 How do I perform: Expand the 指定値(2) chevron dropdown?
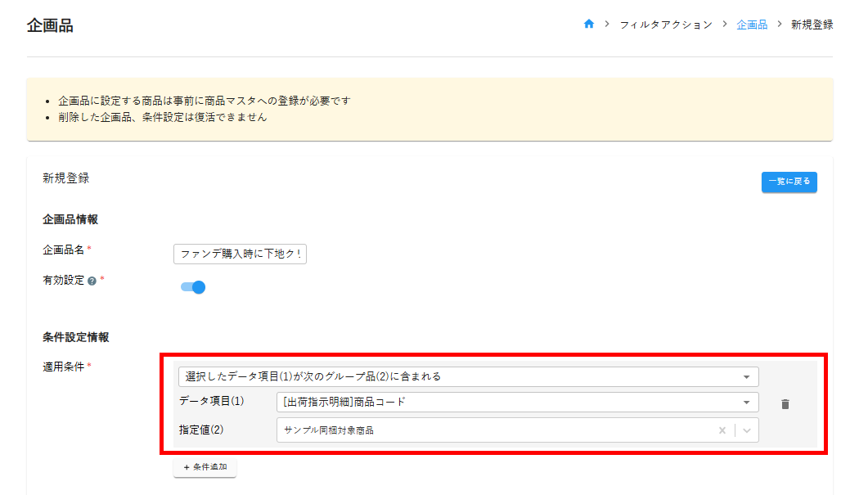pyautogui.click(x=746, y=430)
